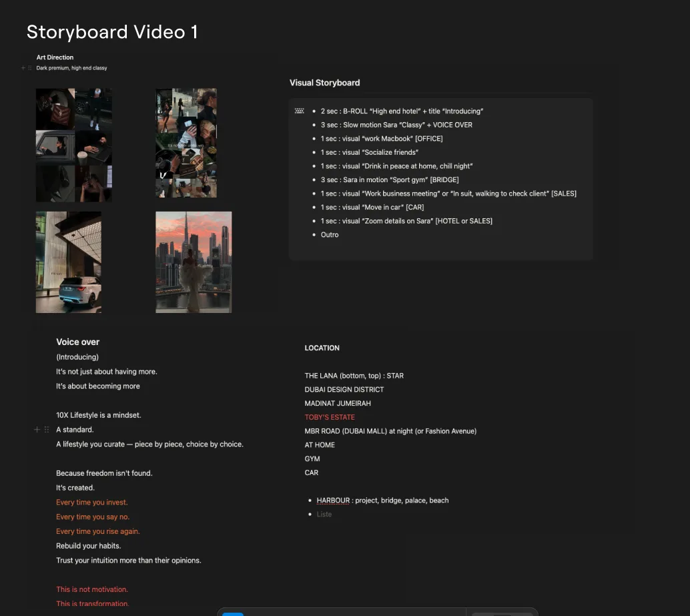Click the "Visual Storyboard" heading
The width and height of the screenshot is (690, 616).
[324, 83]
